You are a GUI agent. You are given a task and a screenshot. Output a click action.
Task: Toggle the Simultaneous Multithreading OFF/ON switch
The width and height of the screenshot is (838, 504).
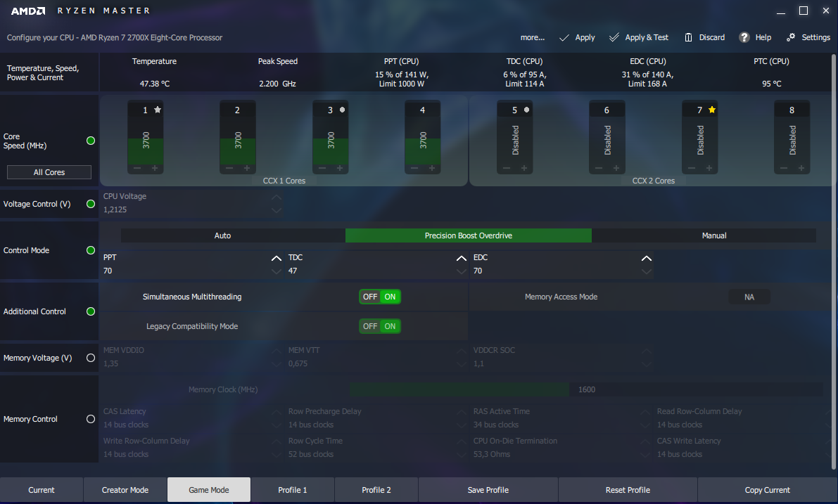380,297
